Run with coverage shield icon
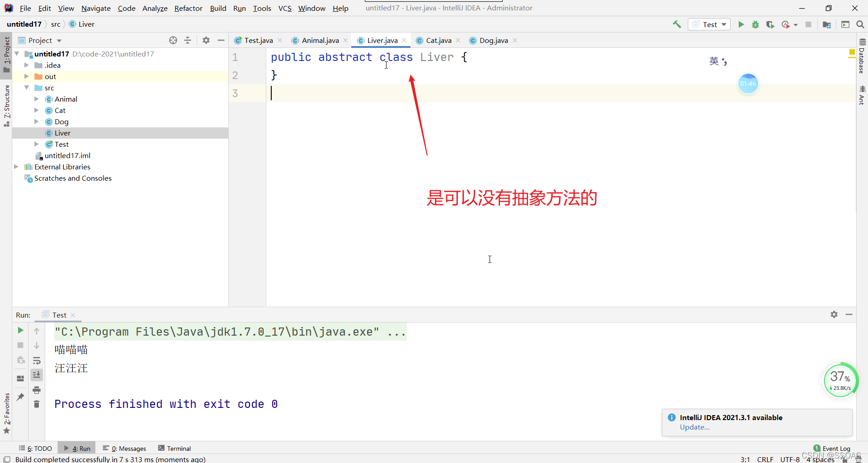The height and width of the screenshot is (463, 868). [x=770, y=24]
